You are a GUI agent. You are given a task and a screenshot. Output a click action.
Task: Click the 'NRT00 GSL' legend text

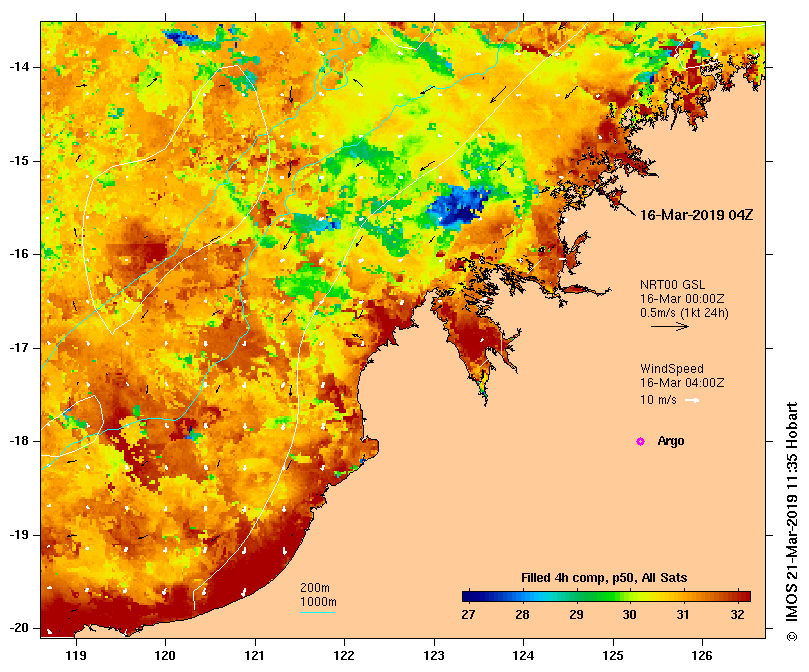[672, 285]
